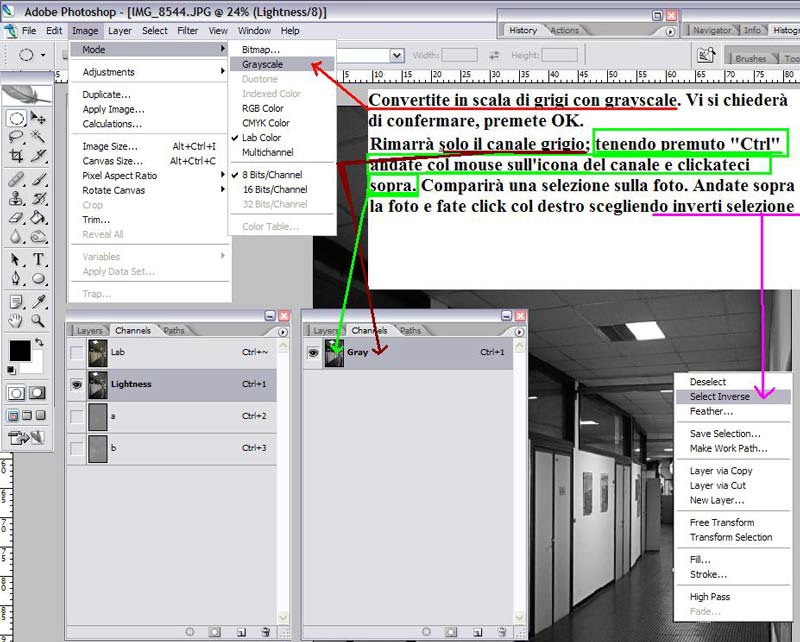The width and height of the screenshot is (800, 642).
Task: Select the Eraser tool
Action: click(16, 217)
